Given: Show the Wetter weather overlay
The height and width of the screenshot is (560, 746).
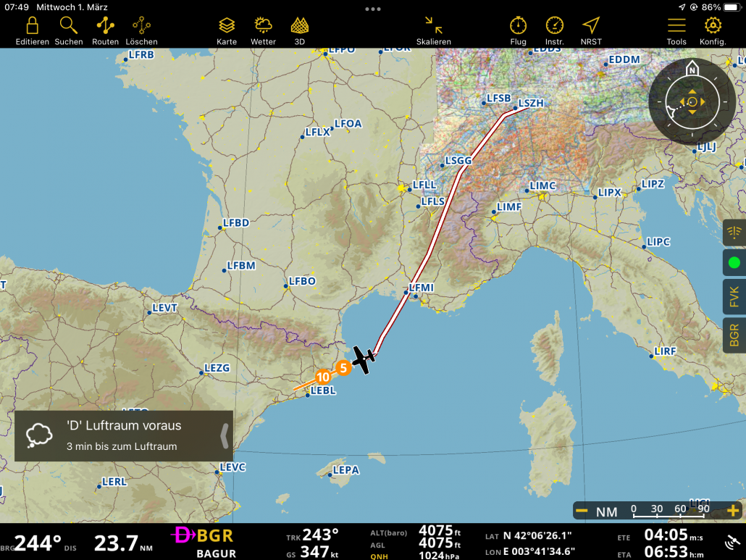Looking at the screenshot, I should click(x=263, y=28).
